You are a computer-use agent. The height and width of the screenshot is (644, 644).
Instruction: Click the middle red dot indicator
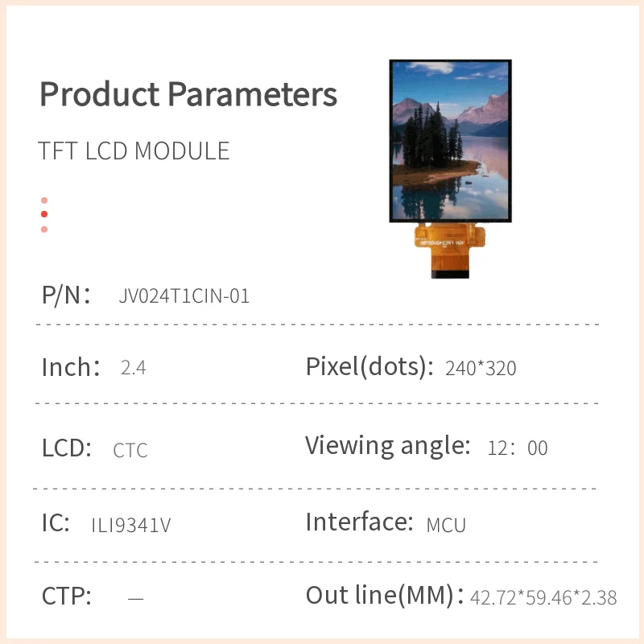click(x=44, y=214)
